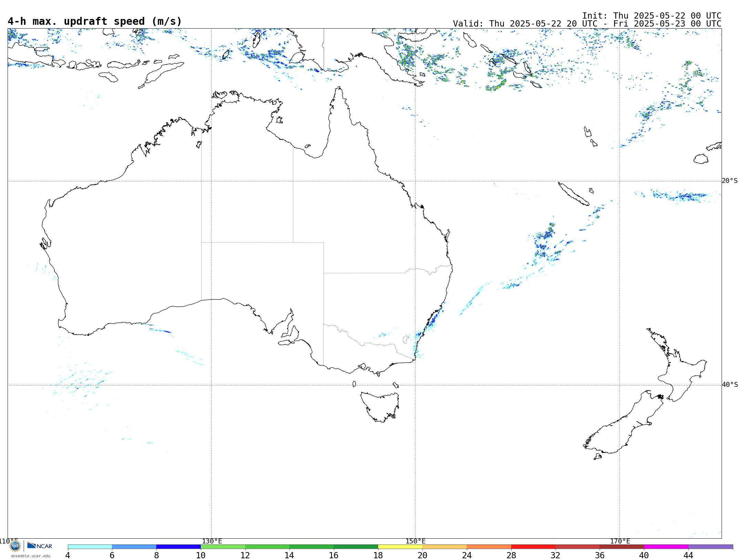This screenshot has width=744, height=560.
Task: Click the colorbar tick label '18'
Action: (x=378, y=555)
